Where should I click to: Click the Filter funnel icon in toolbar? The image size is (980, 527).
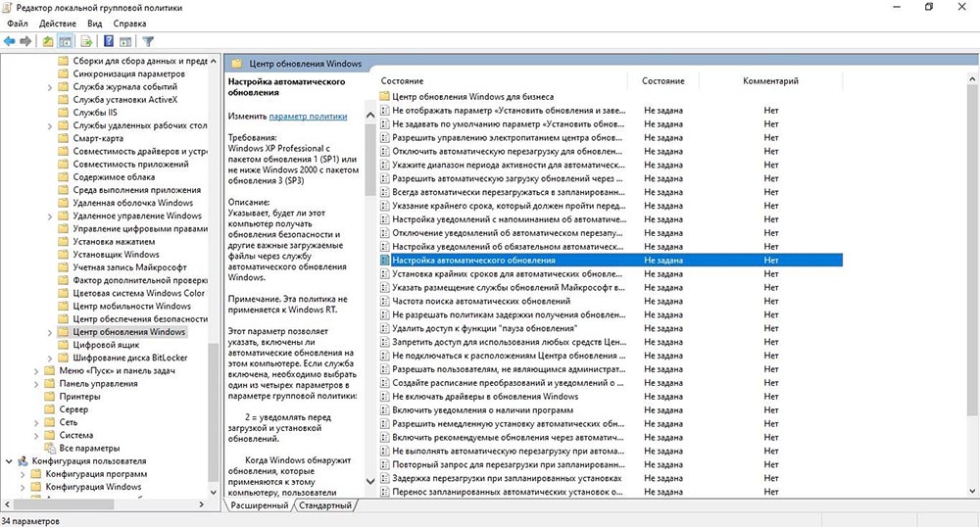(x=149, y=41)
